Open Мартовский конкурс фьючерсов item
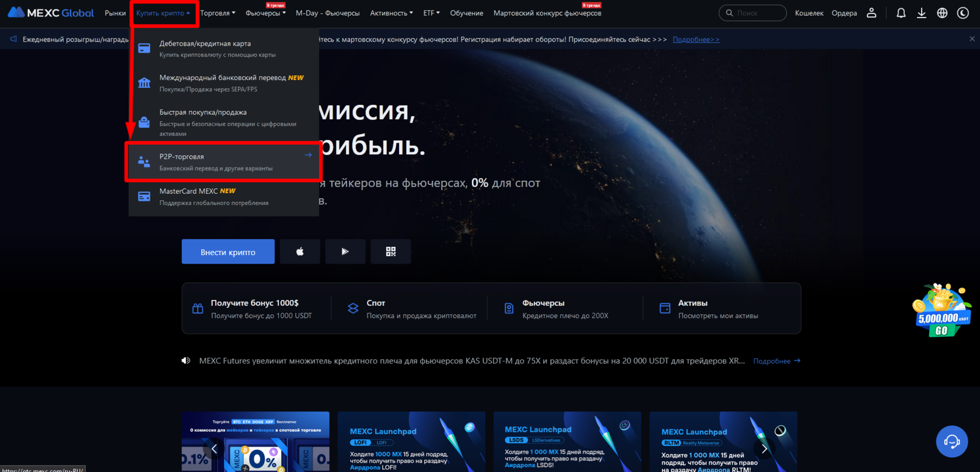The height and width of the screenshot is (472, 980). pyautogui.click(x=547, y=13)
